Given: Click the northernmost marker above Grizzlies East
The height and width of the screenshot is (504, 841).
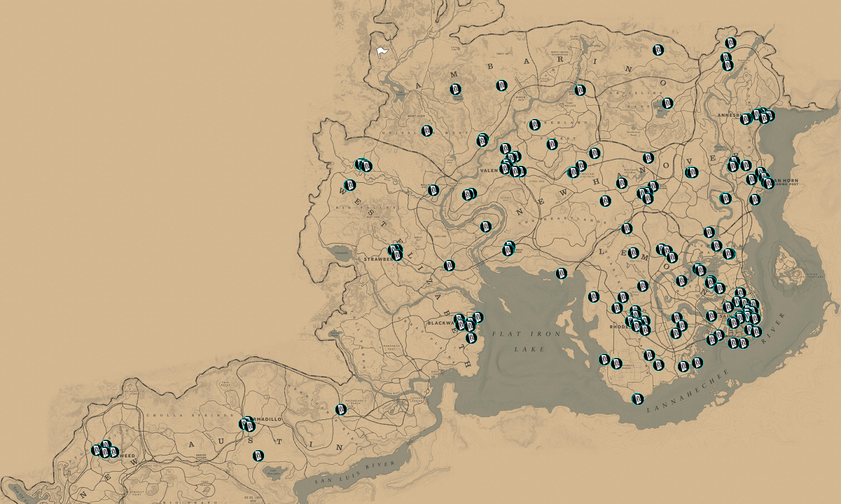Looking at the screenshot, I should click(658, 50).
